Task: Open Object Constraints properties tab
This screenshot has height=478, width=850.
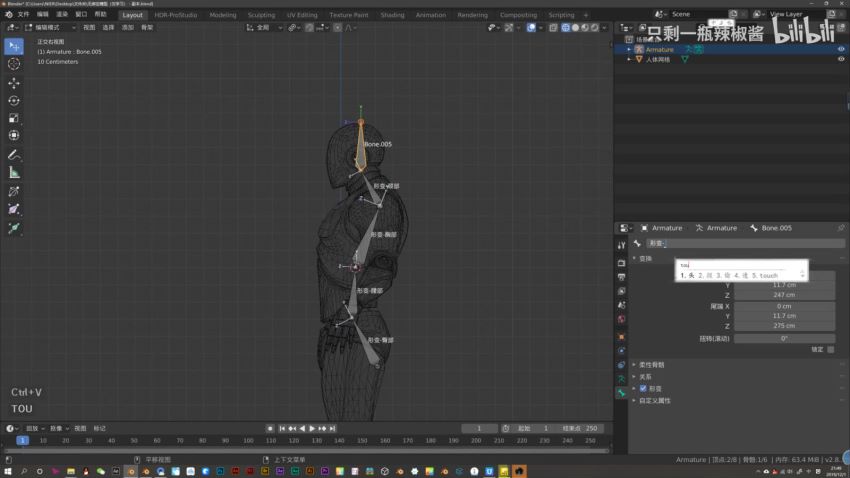Action: [621, 365]
